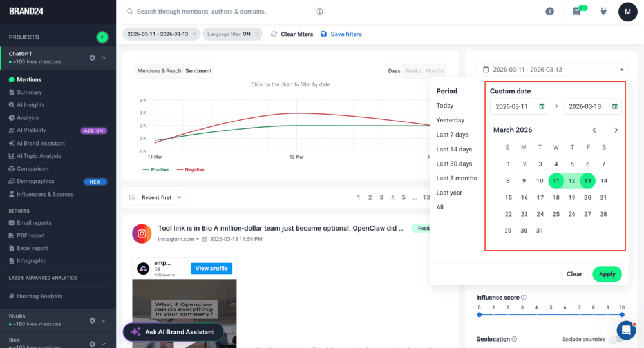
Task: Open the chat support bubble icon
Action: point(626,330)
